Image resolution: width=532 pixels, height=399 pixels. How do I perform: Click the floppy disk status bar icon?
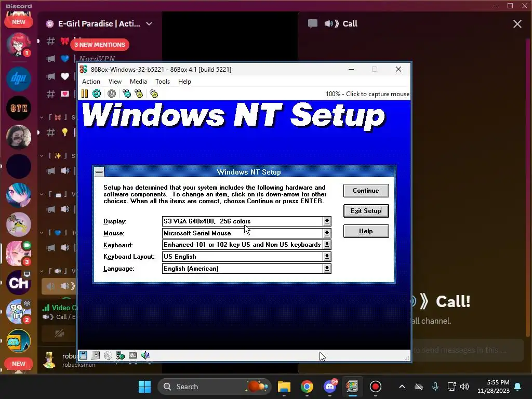coord(83,355)
